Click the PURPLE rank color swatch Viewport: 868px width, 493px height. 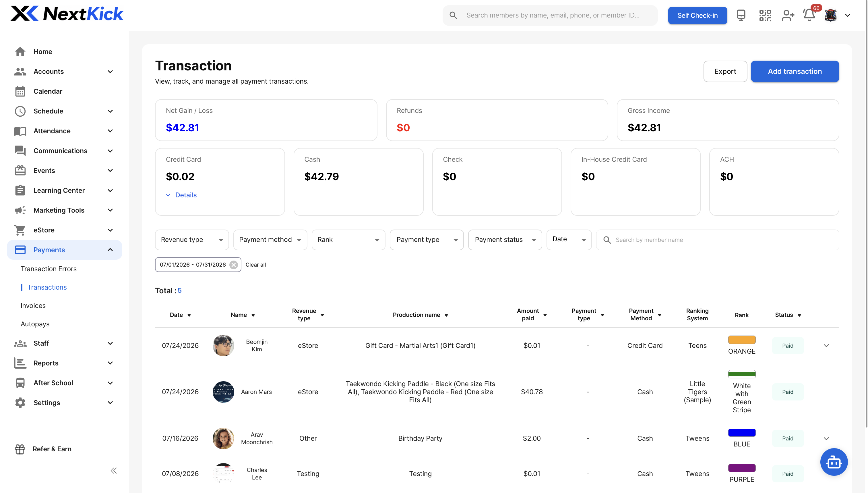(741, 468)
